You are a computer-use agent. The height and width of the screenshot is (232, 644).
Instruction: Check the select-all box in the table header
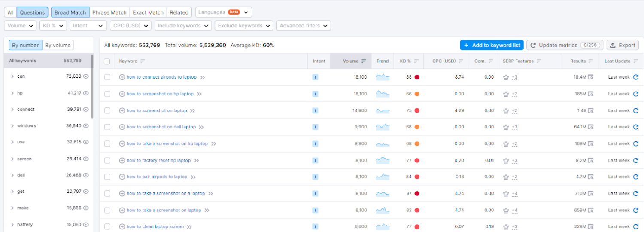coord(107,61)
